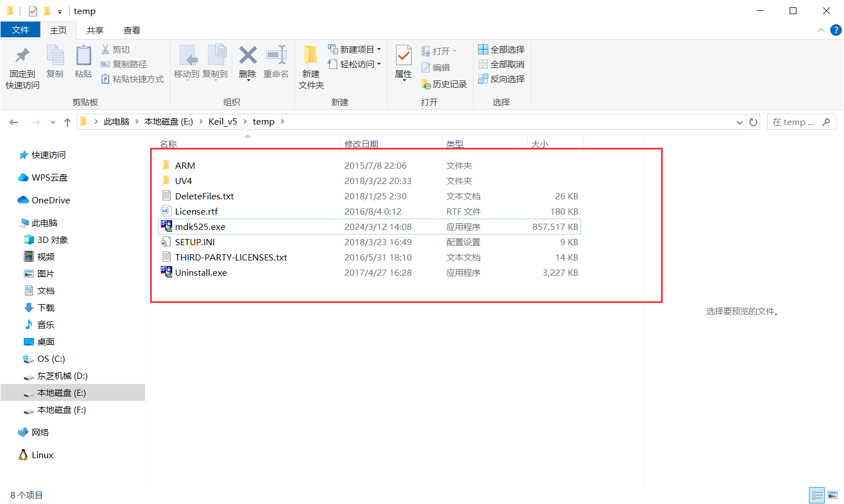Select WPS云盘 in sidebar
Viewport: 844px width, 504px height.
(x=42, y=177)
